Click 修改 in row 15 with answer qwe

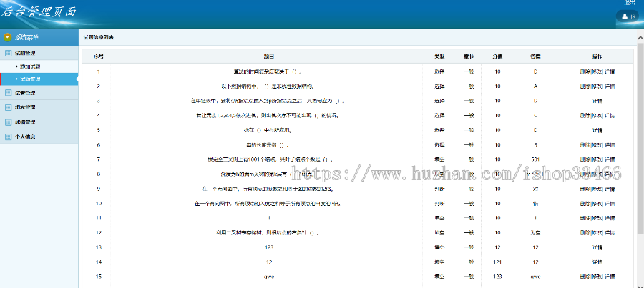[x=596, y=277]
